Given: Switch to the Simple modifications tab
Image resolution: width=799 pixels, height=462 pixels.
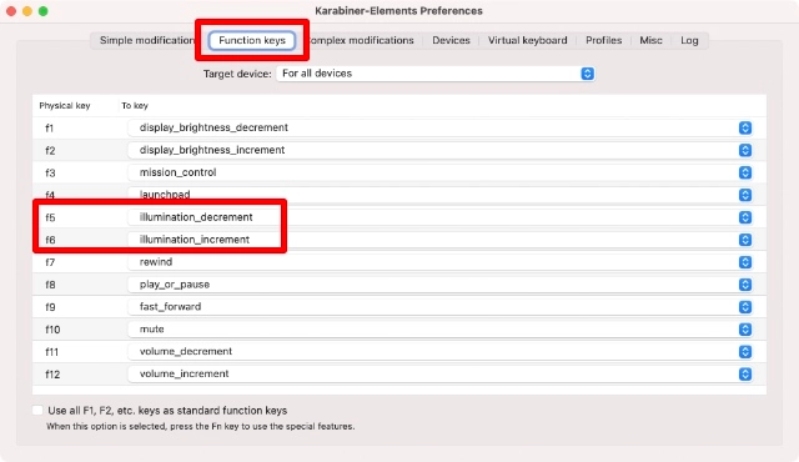Looking at the screenshot, I should point(146,41).
